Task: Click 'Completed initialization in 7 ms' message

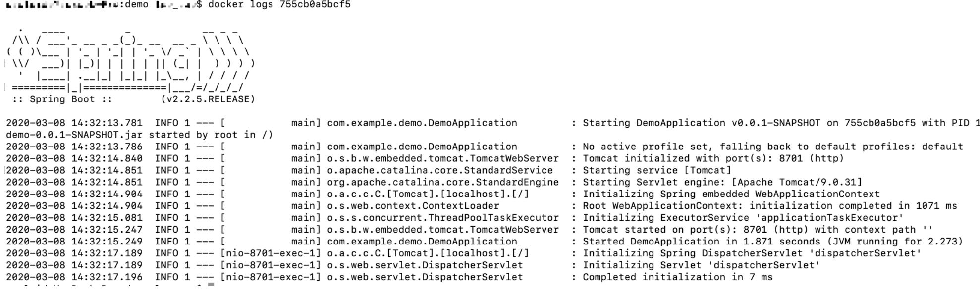Action: pos(677,278)
